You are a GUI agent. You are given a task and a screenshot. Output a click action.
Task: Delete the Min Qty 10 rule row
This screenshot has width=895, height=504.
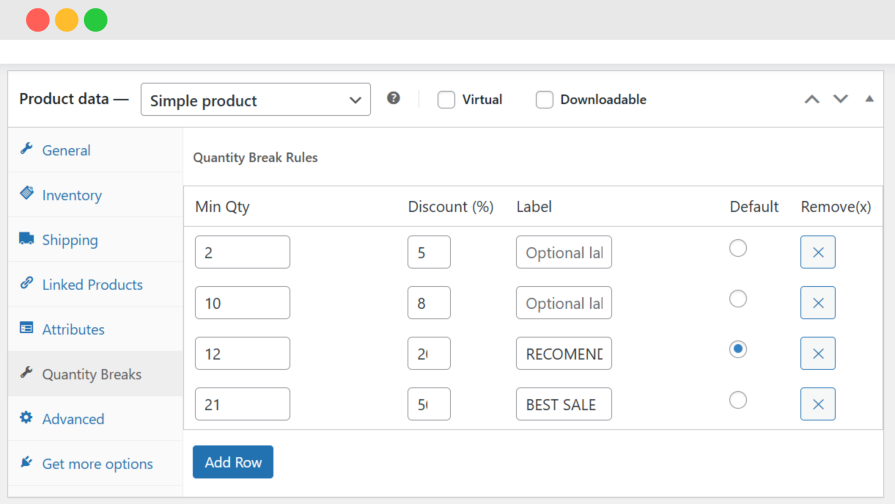pyautogui.click(x=817, y=303)
